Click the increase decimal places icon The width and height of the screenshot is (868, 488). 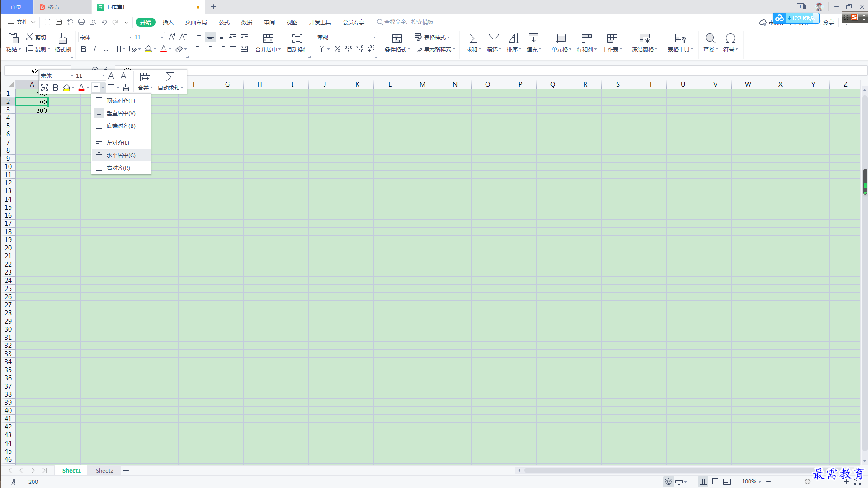click(360, 49)
